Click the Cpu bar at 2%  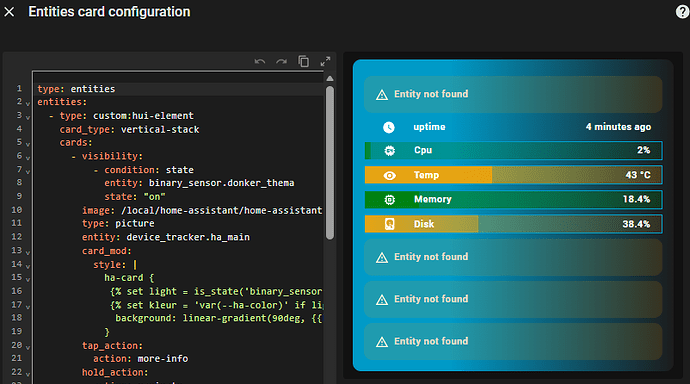pos(513,150)
